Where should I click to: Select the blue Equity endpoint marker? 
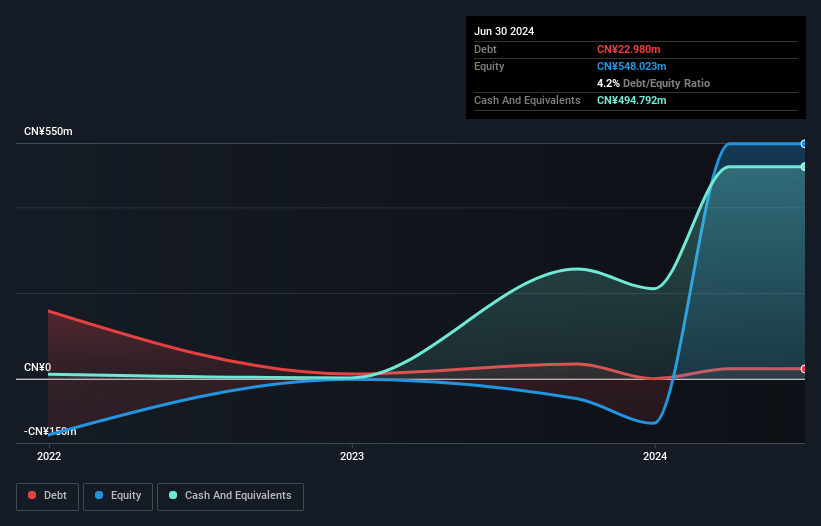coord(804,144)
